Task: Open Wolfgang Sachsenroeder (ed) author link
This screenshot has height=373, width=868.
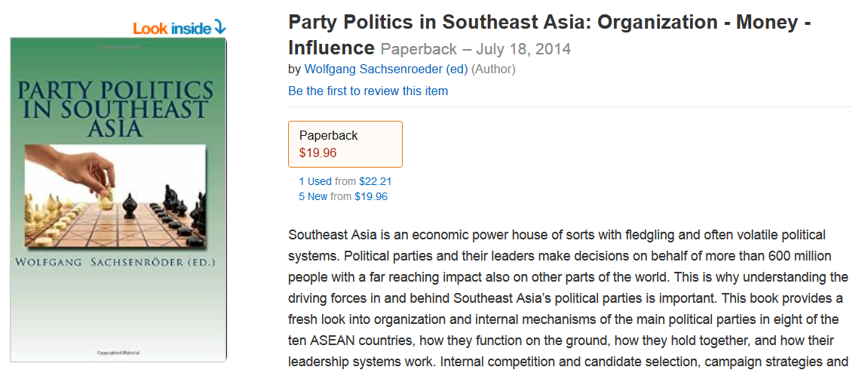Action: click(386, 69)
